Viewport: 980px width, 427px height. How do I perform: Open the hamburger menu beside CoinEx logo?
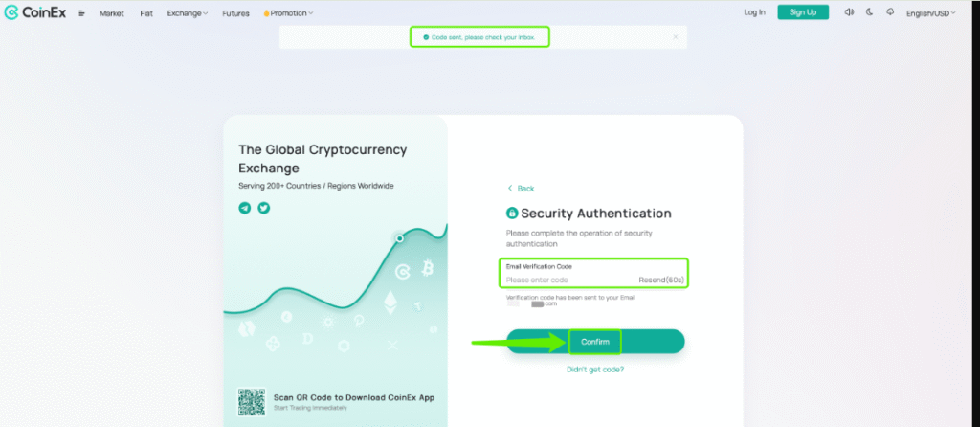pos(82,13)
